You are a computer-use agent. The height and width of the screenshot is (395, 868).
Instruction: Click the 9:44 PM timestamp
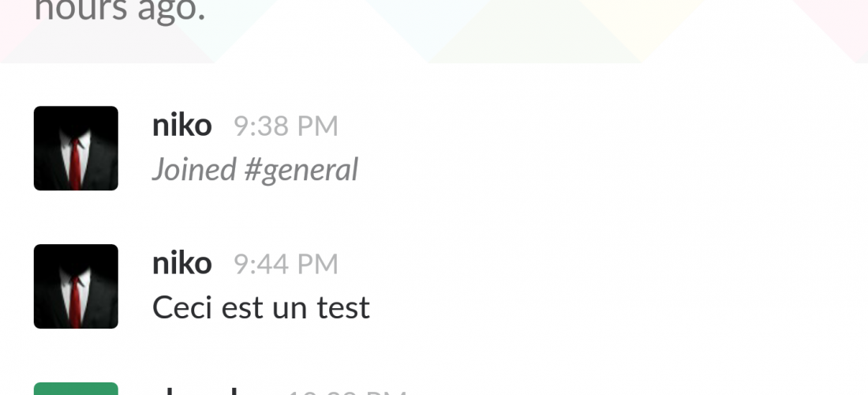tap(286, 265)
